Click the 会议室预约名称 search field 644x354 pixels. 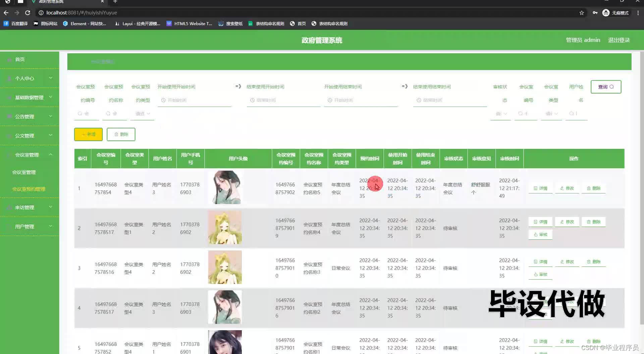coord(114,114)
